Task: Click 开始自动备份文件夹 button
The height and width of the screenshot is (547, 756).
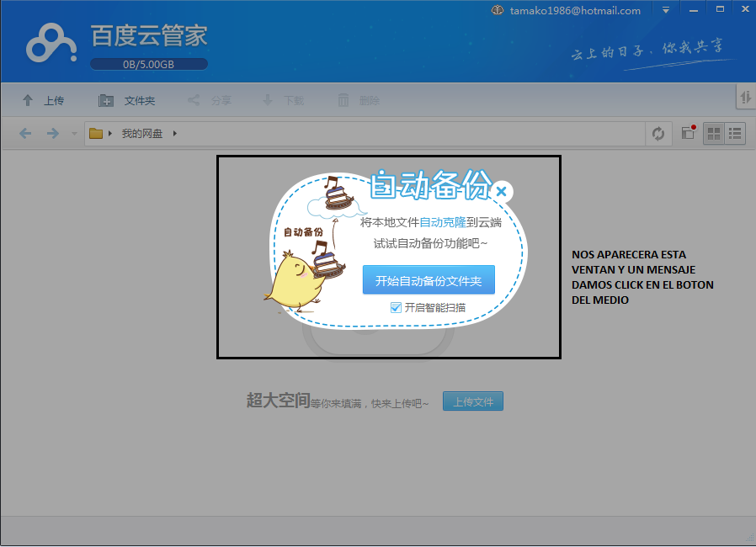Action: click(429, 280)
